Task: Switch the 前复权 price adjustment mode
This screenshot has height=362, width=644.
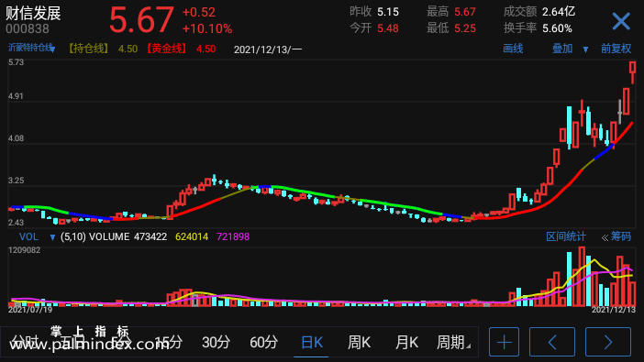Action: click(616, 49)
